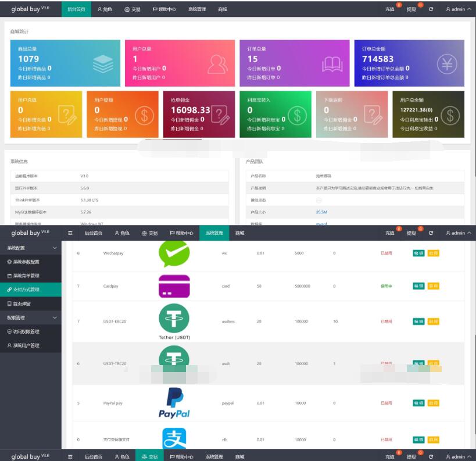Click the yen icon on 订单总金额 card
Screen dimensions: 476x461
click(x=446, y=64)
